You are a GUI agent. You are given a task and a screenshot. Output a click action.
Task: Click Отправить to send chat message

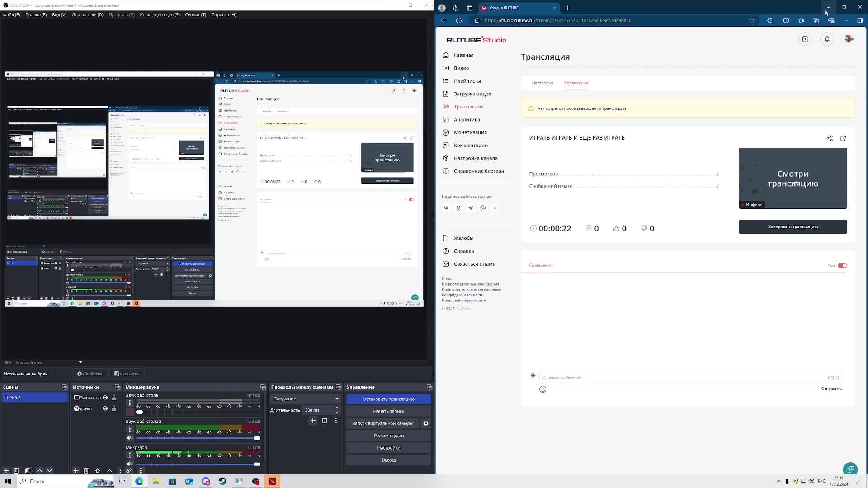[x=831, y=389]
